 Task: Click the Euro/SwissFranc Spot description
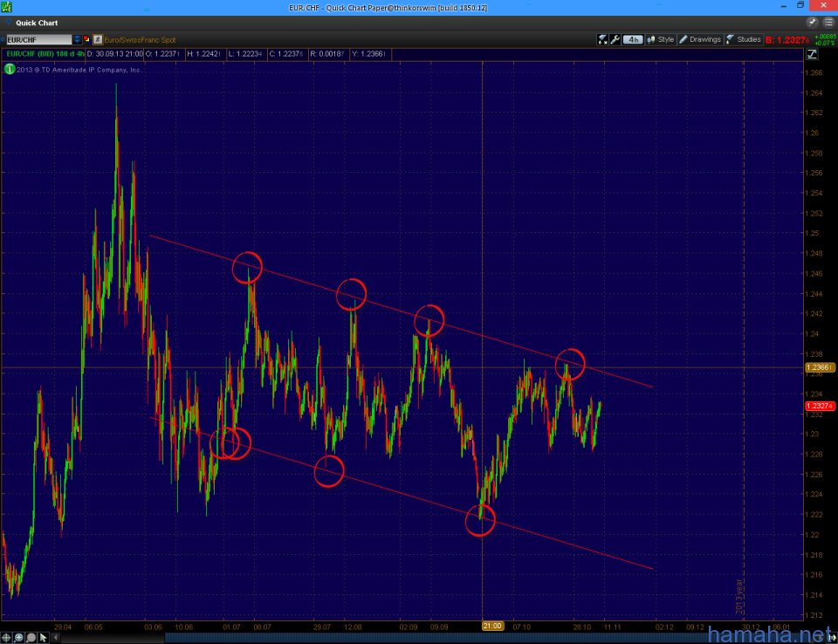click(140, 40)
